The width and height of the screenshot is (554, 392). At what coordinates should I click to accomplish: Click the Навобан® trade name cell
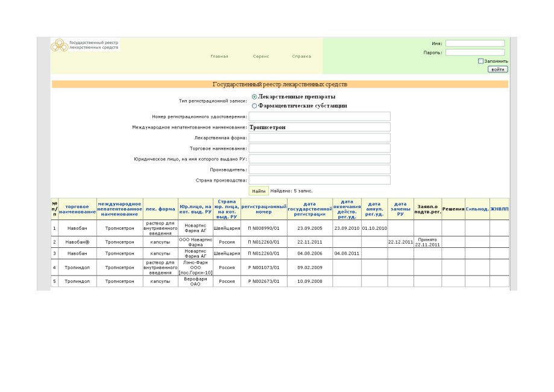77,242
